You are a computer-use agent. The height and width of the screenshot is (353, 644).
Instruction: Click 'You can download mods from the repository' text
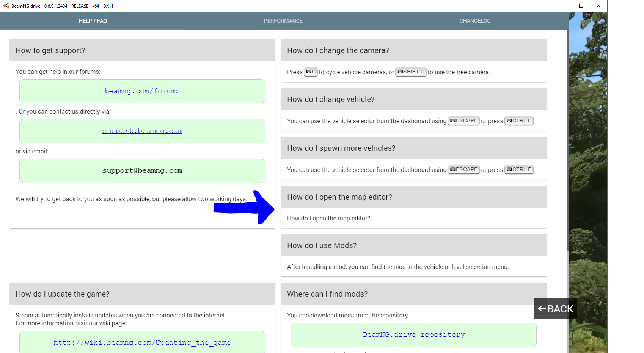pyautogui.click(x=348, y=316)
